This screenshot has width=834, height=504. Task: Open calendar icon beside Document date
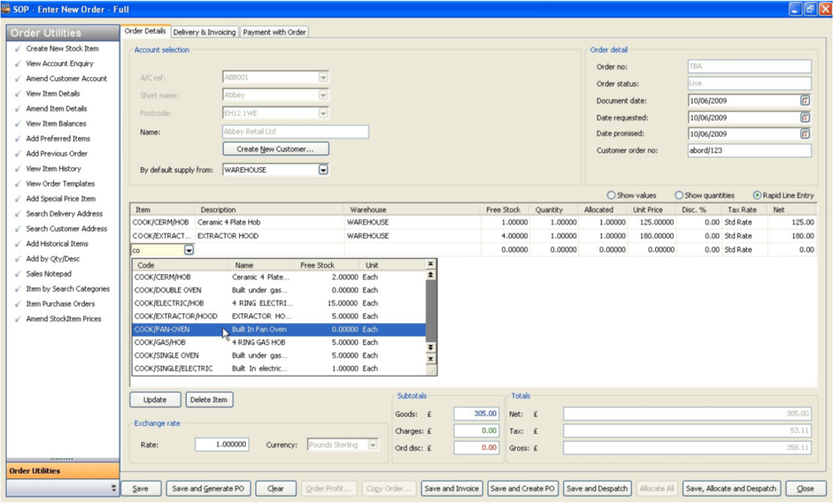point(805,101)
